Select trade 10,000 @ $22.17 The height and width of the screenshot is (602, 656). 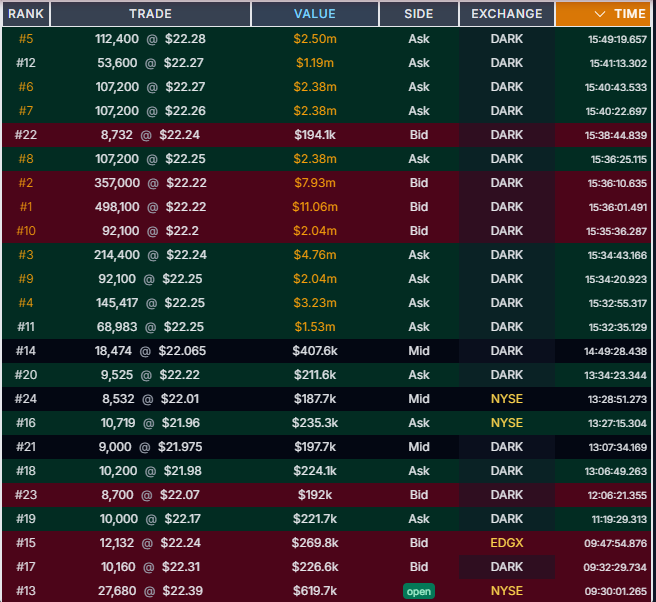(x=150, y=519)
